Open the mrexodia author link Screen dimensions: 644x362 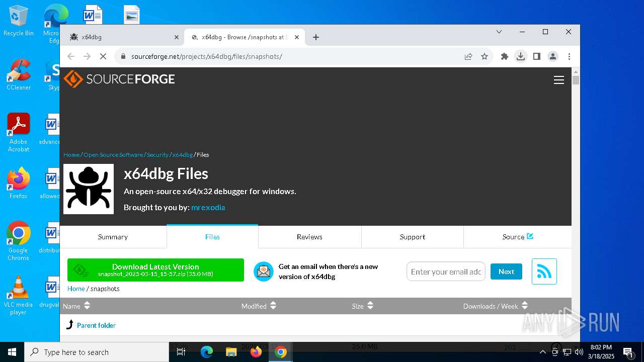tap(208, 207)
